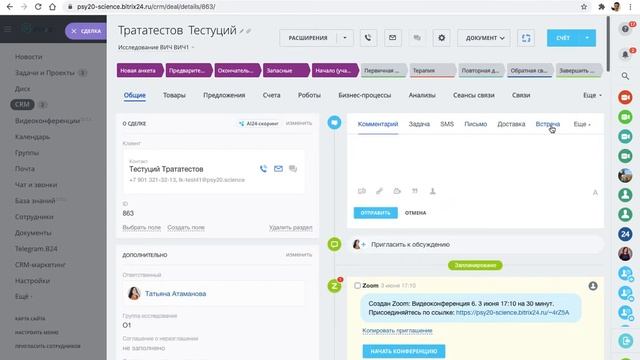640x360 pixels.
Task: Open Татьяна Атаманова profile link
Action: coord(176,293)
